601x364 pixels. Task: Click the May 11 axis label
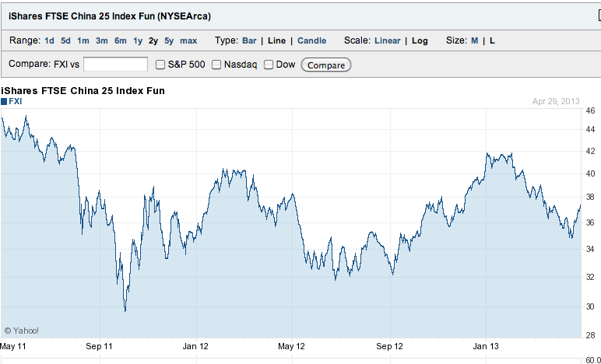point(12,346)
